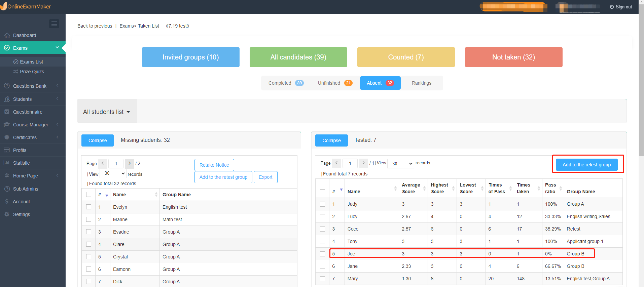Sort Missing students by Name column
This screenshot has width=644, height=287.
coord(156,195)
